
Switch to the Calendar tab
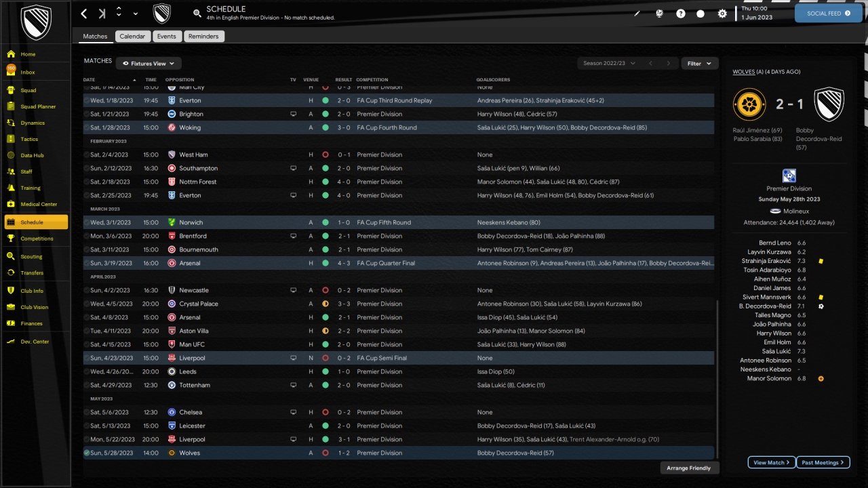point(132,36)
